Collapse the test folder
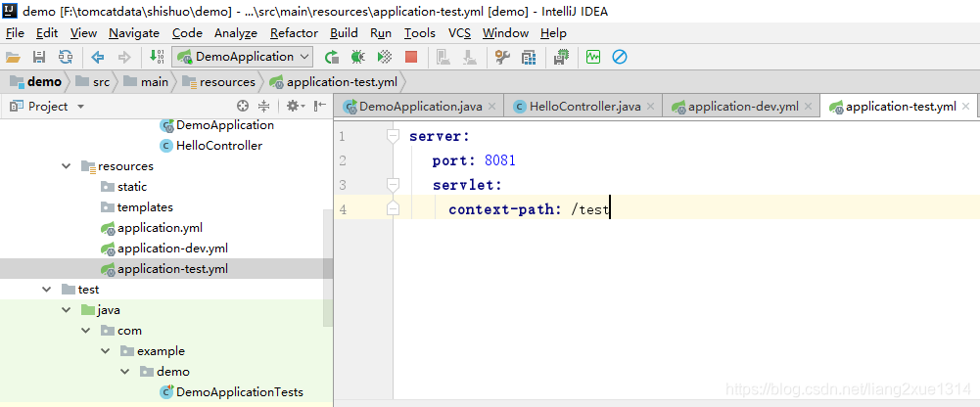Viewport: 980px width, 407px height. click(46, 290)
